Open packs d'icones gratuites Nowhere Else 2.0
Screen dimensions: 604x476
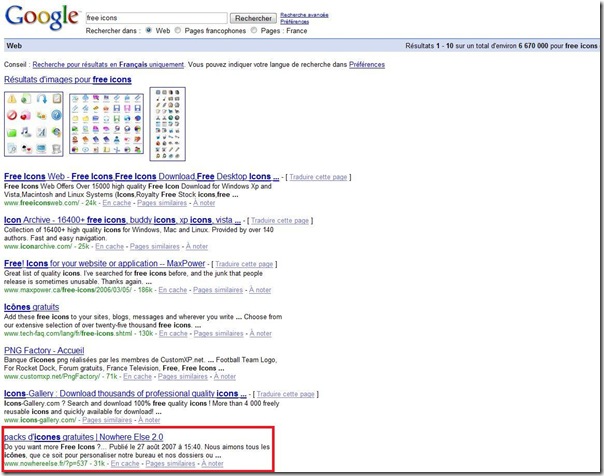(x=84, y=437)
